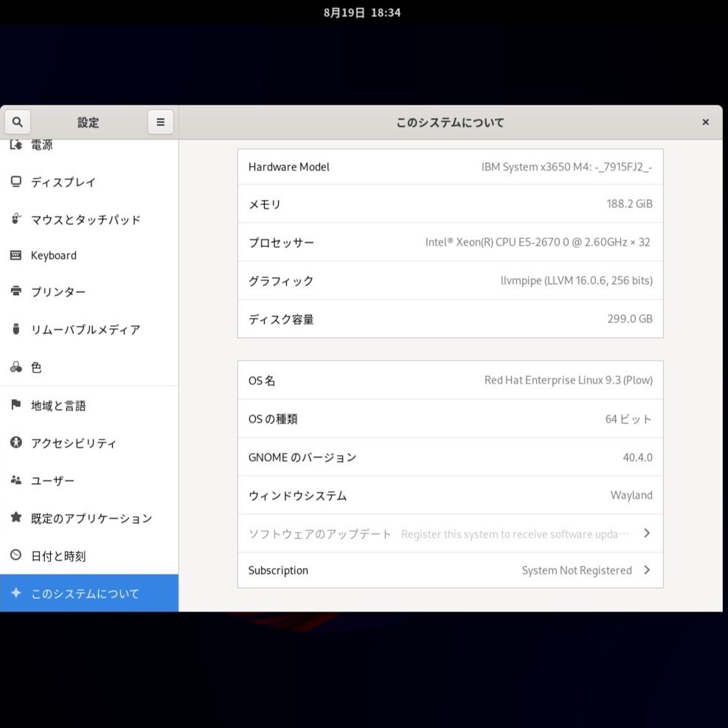Click the 64 ビット OS type value
This screenshot has height=728, width=728.
[x=628, y=419]
